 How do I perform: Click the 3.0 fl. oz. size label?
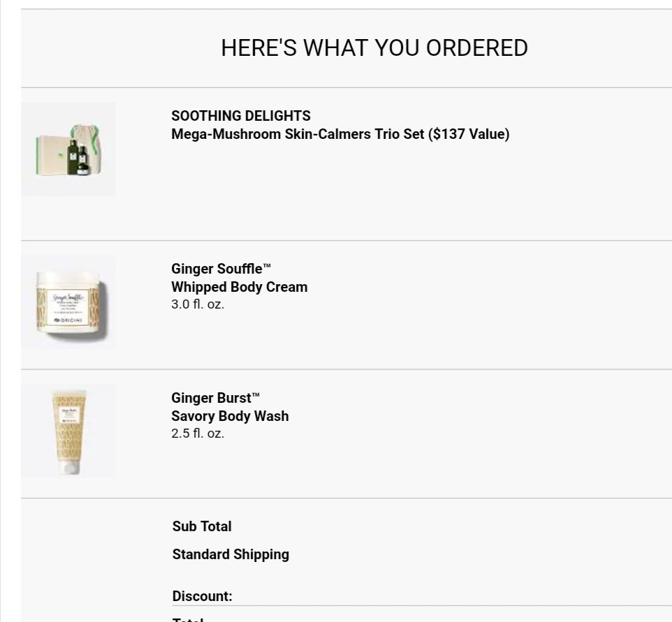[198, 304]
